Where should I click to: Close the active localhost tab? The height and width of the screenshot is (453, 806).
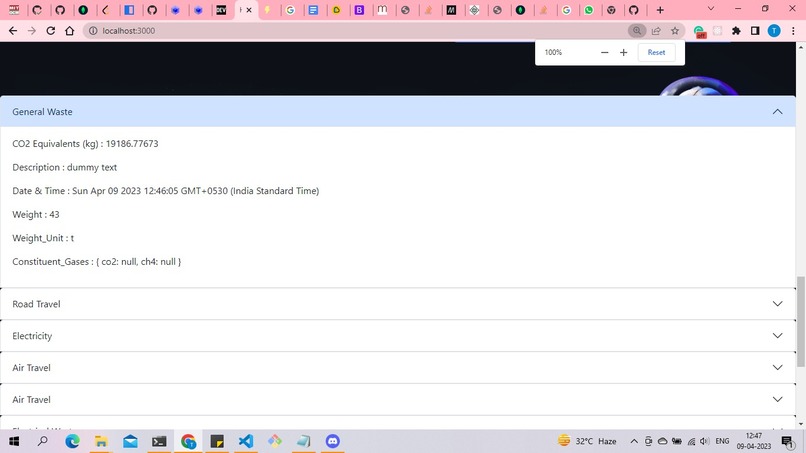249,10
